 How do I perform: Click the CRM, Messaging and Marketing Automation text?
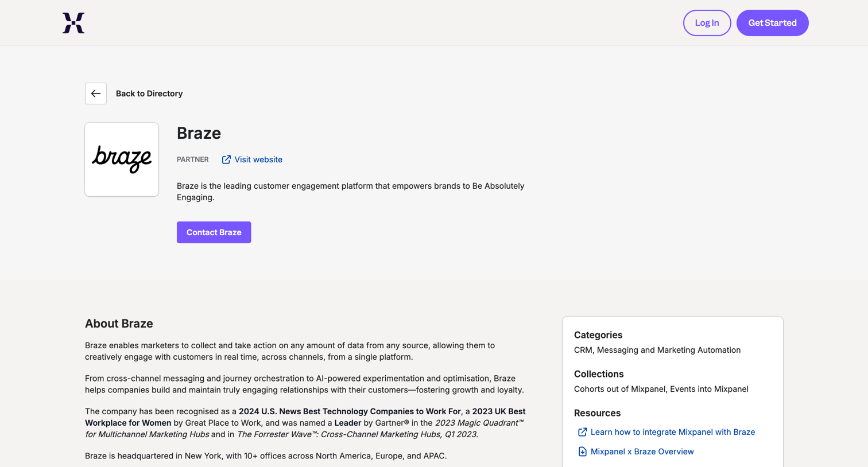click(x=657, y=350)
